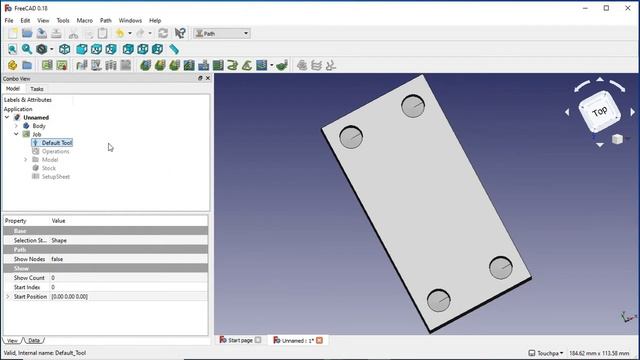The width and height of the screenshot is (640, 360).
Task: Select the SetupSheet item in the tree
Action: tap(56, 177)
